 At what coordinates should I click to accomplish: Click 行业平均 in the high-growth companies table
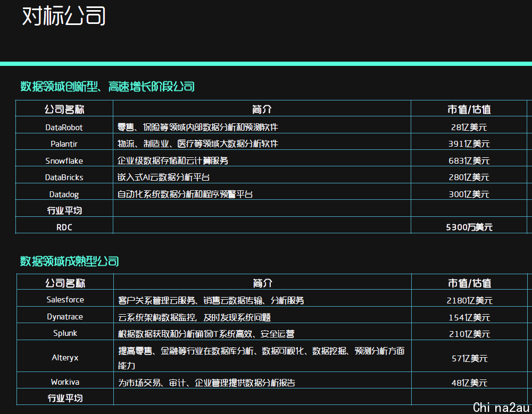[64, 210]
